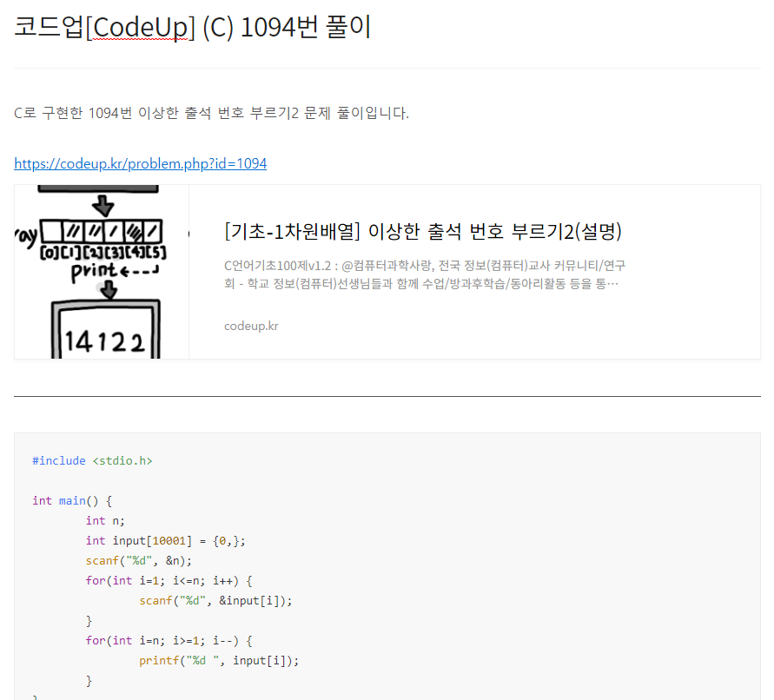Select the code line printf("%d ", input[i]);

click(x=219, y=661)
